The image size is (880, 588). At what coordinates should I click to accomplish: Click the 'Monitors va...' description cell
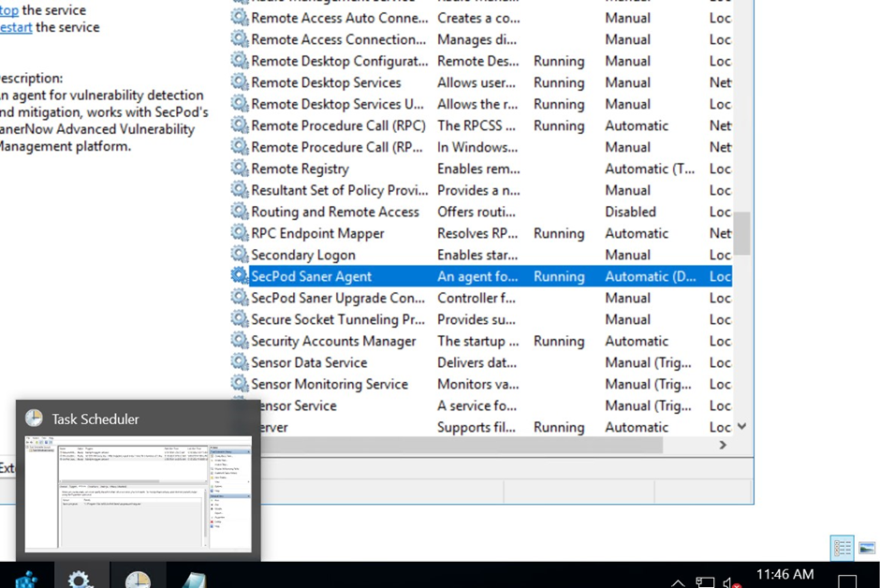tap(478, 384)
